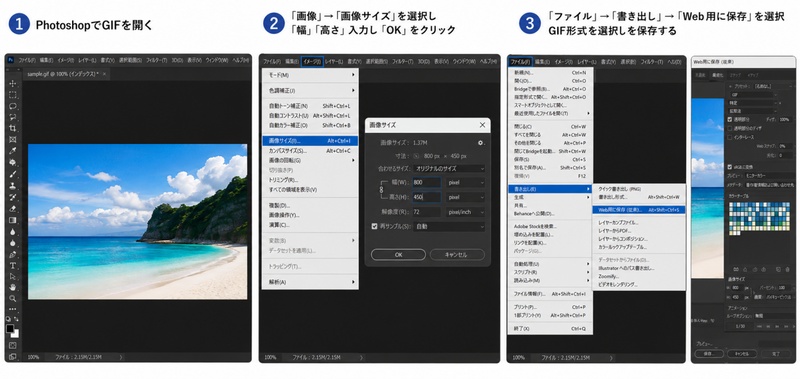Enable the インターレース checkbox

[730, 137]
